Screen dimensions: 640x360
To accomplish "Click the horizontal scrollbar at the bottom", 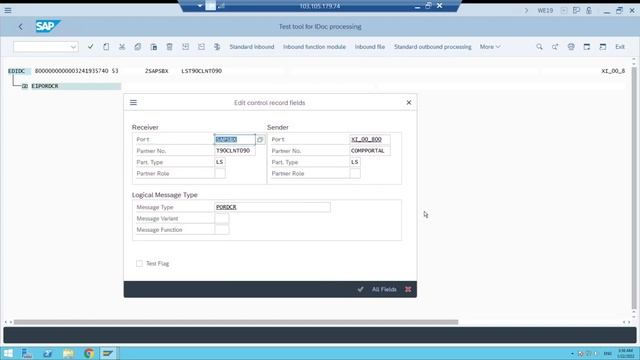I will 236,322.
